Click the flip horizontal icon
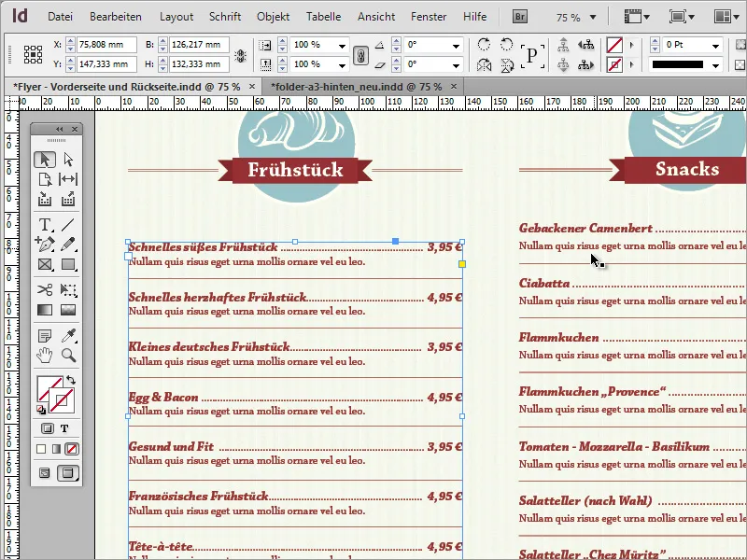This screenshot has width=747, height=560. pos(484,64)
